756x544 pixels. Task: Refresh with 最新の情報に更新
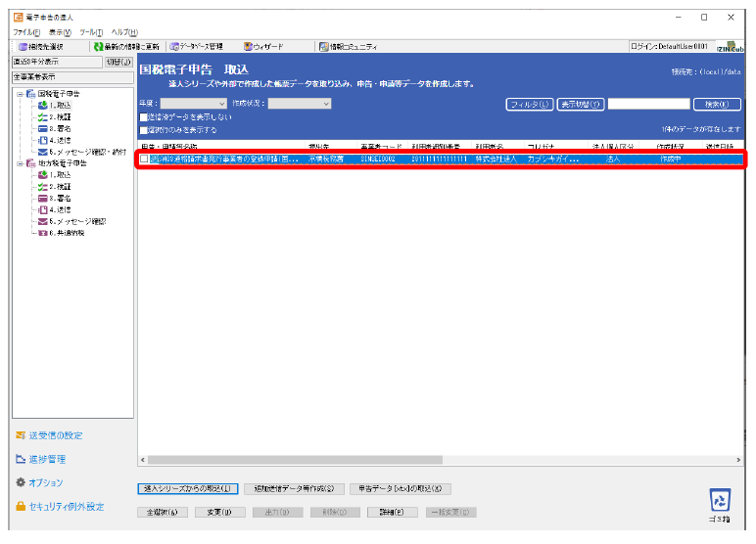point(126,47)
